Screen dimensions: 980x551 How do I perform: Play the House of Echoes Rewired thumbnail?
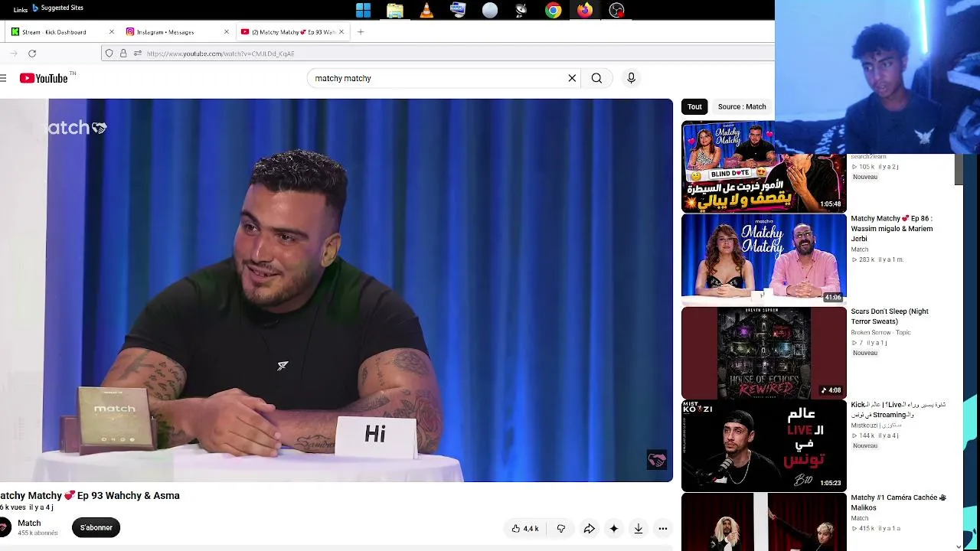[x=764, y=353]
